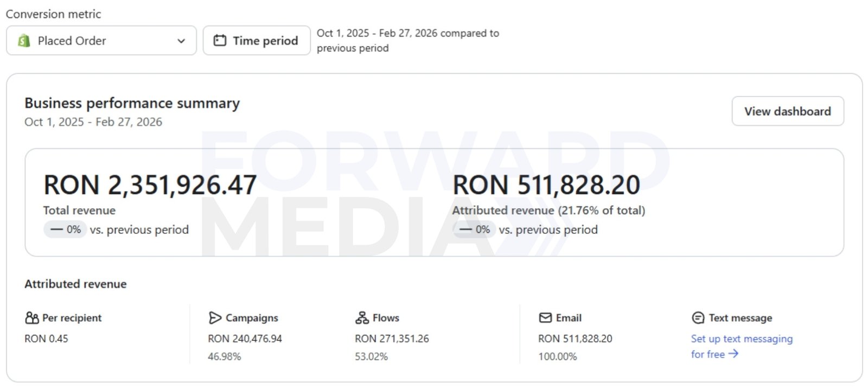Screen dimensions: 868x388
Task: Click the attributed revenue 0% change badge
Action: point(474,230)
